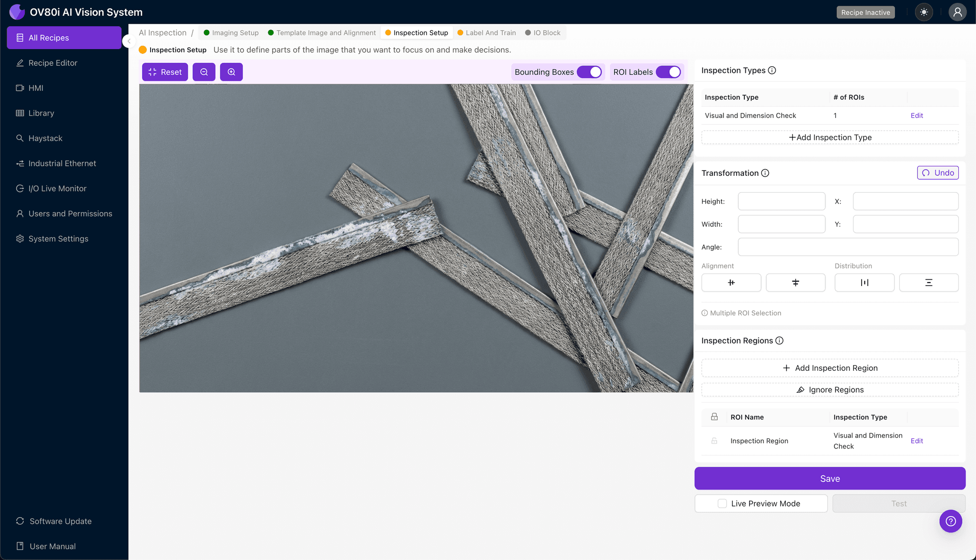Click the Add Inspection Region button
The width and height of the screenshot is (976, 560).
(830, 368)
